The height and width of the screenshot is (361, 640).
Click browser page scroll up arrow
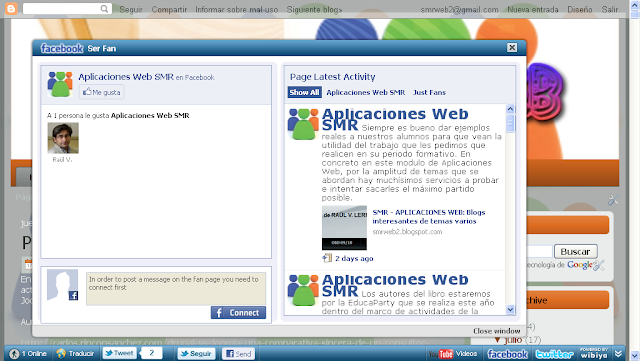click(635, 4)
